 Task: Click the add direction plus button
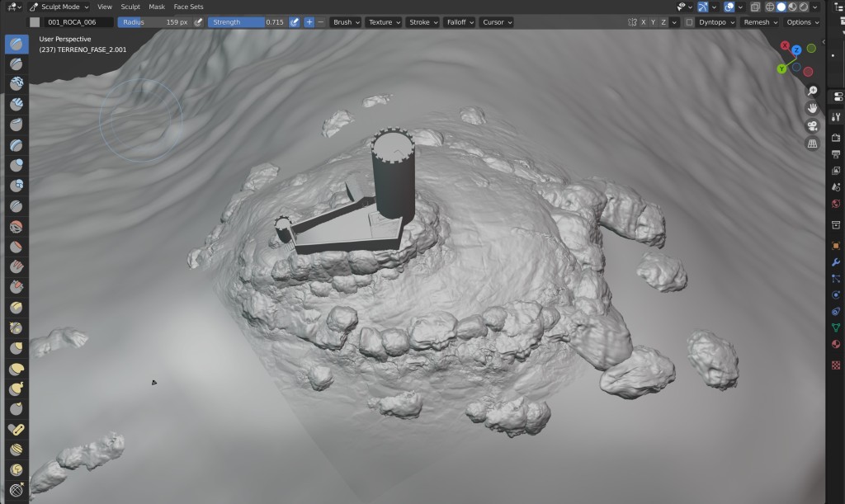[x=309, y=22]
